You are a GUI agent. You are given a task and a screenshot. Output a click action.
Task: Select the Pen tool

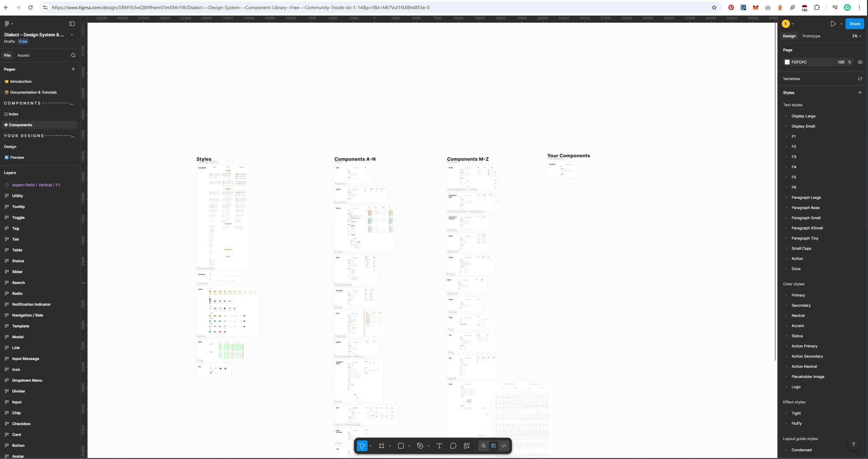pyautogui.click(x=420, y=446)
